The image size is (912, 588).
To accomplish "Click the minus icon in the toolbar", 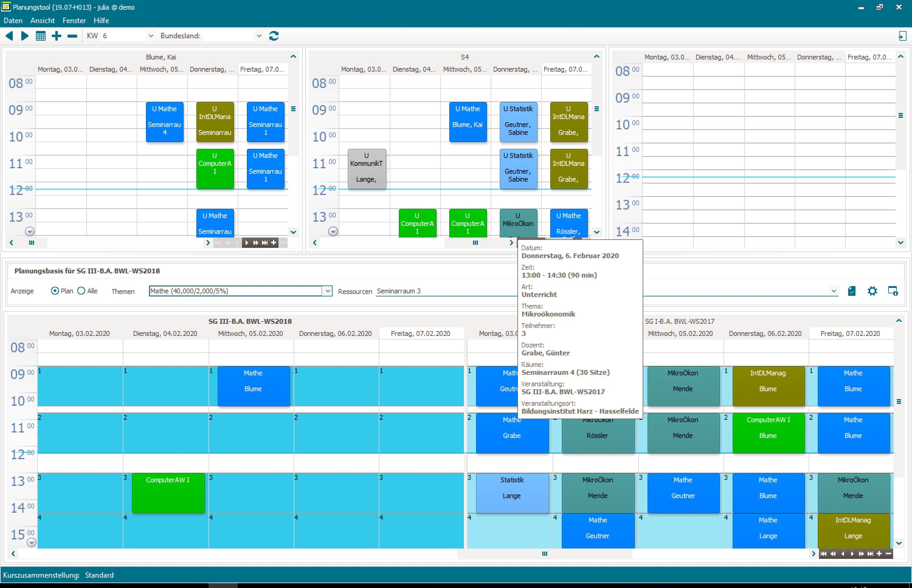I will pos(72,36).
